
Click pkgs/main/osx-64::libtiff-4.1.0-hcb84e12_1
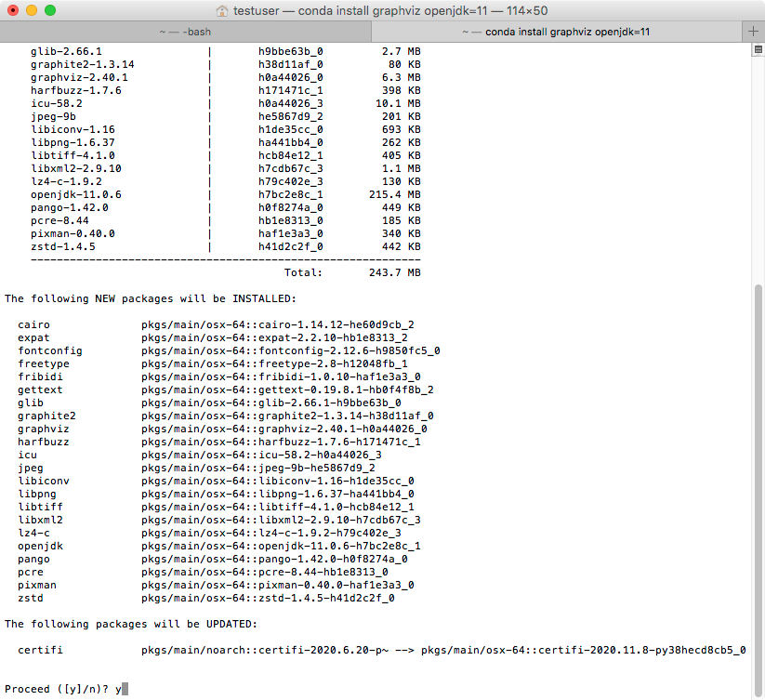click(x=278, y=507)
